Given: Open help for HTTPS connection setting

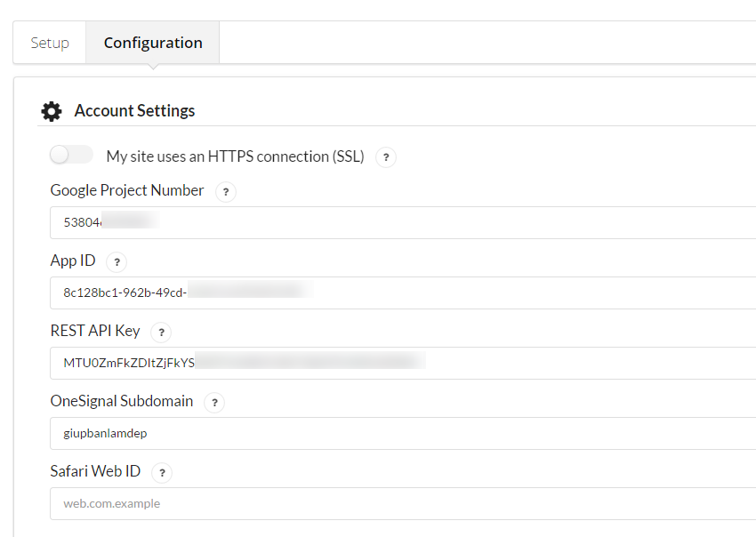Looking at the screenshot, I should click(x=385, y=157).
